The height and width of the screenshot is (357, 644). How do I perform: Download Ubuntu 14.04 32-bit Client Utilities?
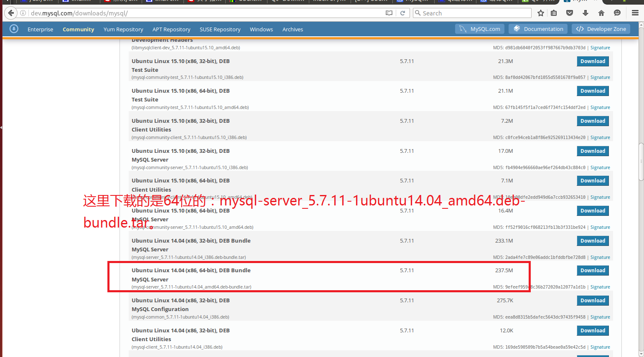[x=593, y=331]
